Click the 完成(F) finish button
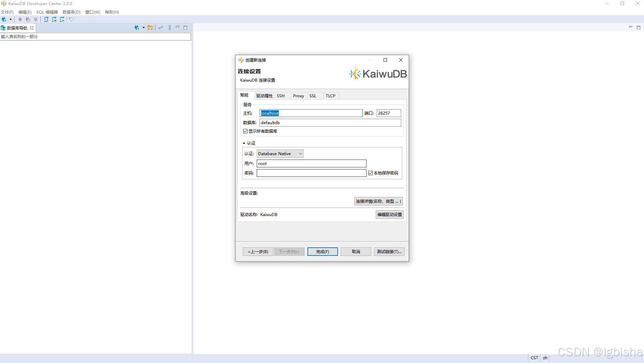The image size is (644, 363). pyautogui.click(x=323, y=252)
